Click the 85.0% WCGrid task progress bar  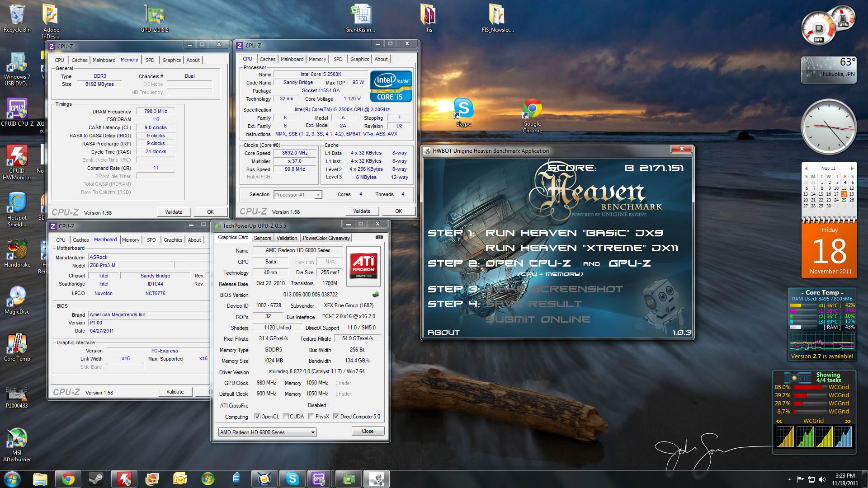[809, 387]
